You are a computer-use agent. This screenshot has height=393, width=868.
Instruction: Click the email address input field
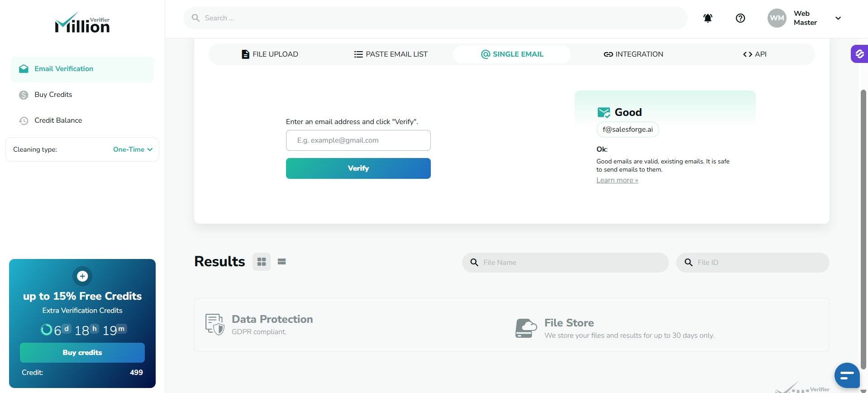(x=358, y=140)
